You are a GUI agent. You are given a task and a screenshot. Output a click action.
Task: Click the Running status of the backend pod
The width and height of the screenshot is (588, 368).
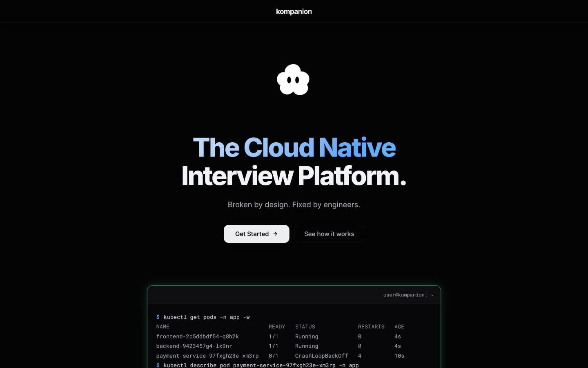(307, 346)
